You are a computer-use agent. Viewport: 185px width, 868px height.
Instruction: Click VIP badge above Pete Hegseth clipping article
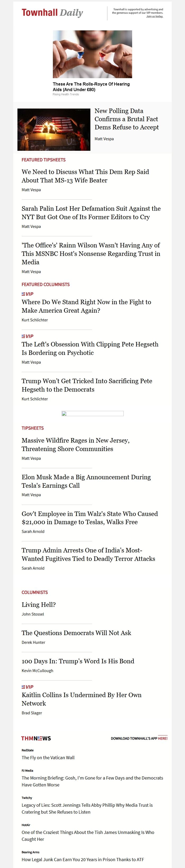[28, 336]
